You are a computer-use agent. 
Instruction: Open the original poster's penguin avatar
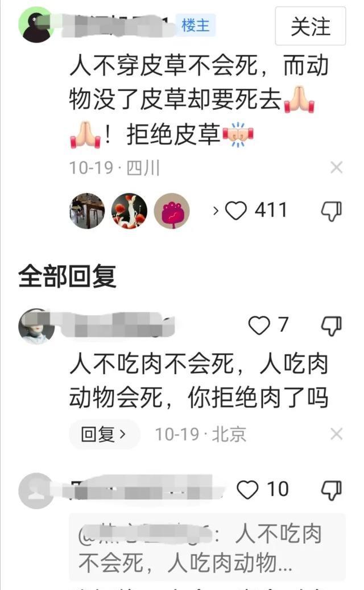pyautogui.click(x=36, y=25)
